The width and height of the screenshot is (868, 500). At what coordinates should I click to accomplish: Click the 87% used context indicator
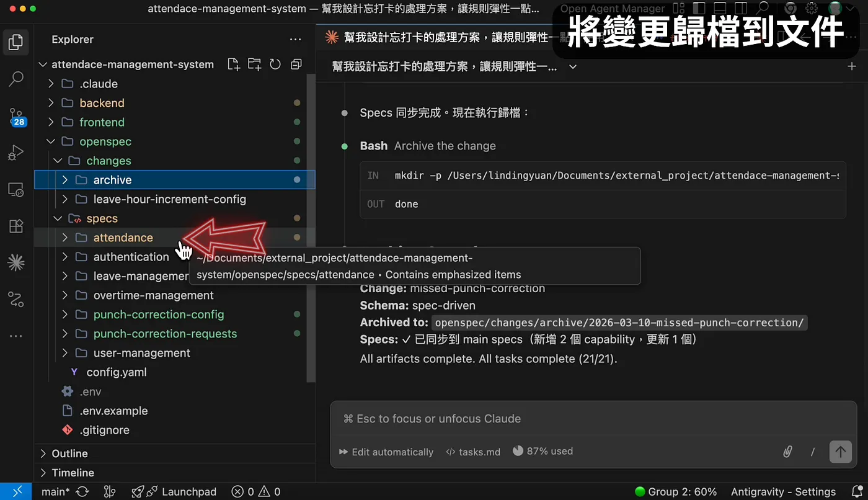coord(542,451)
